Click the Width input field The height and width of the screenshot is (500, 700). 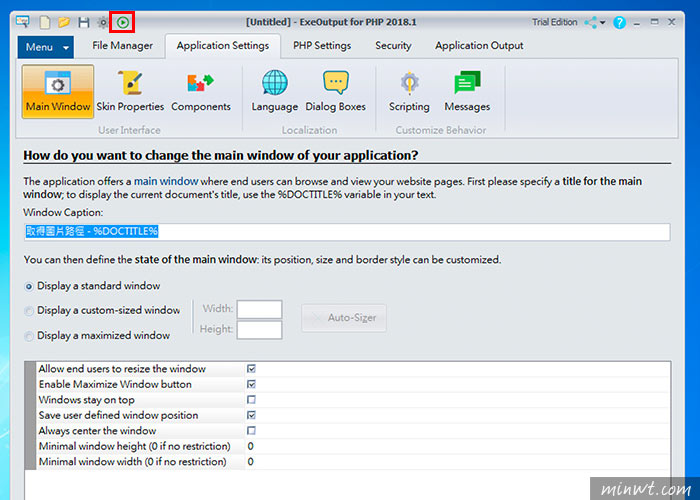259,309
